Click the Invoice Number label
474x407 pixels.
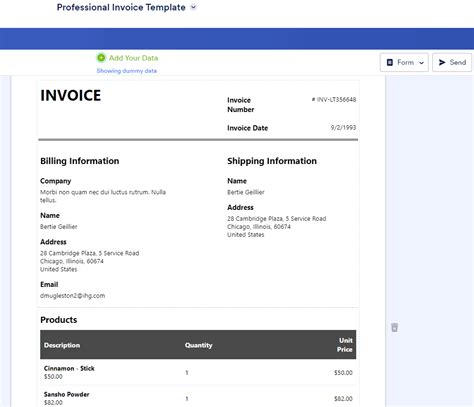point(241,105)
